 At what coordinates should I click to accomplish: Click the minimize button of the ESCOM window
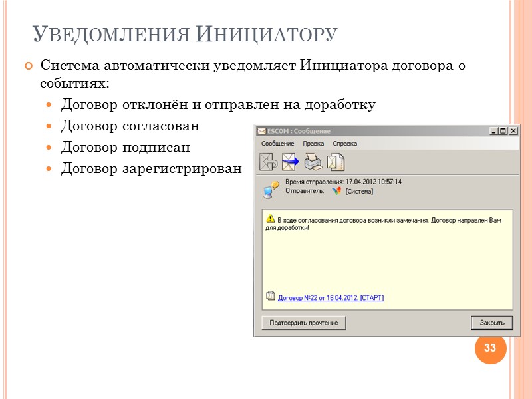(x=495, y=130)
